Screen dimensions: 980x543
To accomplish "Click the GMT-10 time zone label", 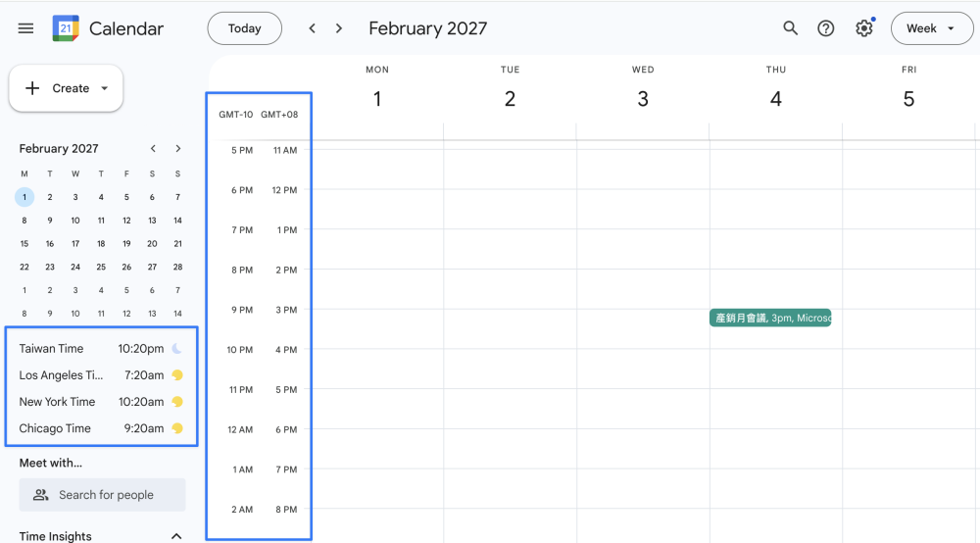I will pyautogui.click(x=235, y=115).
